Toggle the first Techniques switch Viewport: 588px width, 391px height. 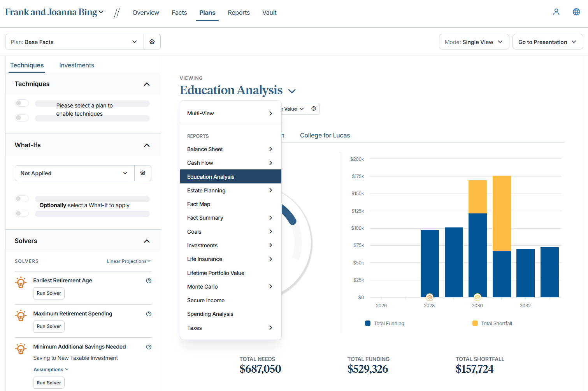click(x=22, y=103)
